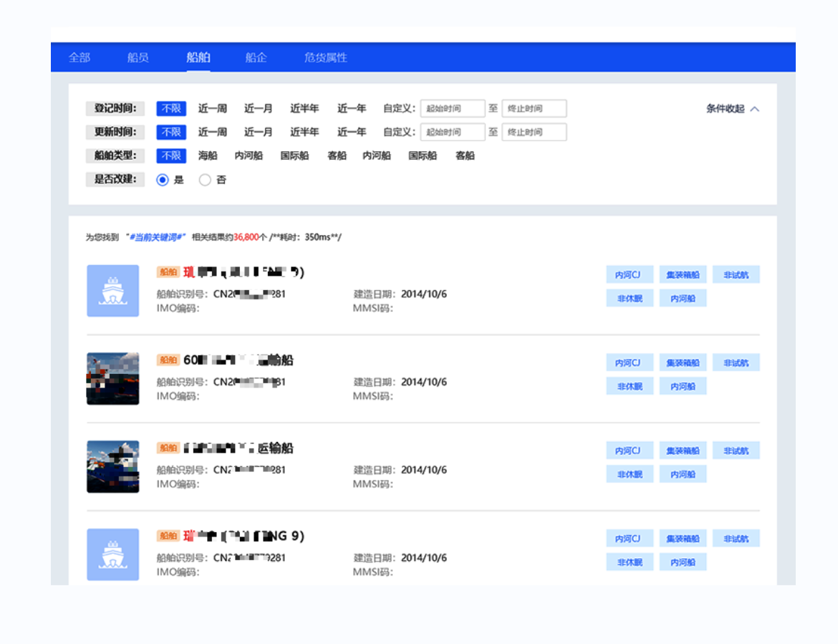
Task: Filter 登记时间 by 近一周
Action: [x=212, y=109]
